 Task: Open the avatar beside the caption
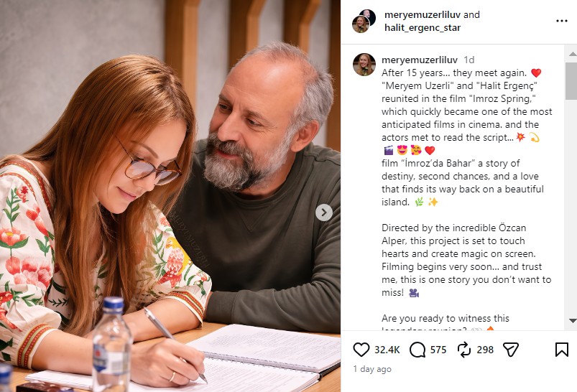pos(364,65)
